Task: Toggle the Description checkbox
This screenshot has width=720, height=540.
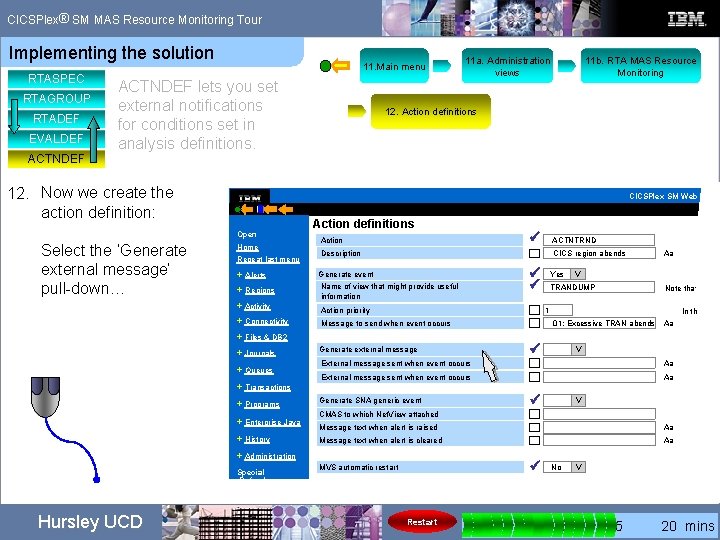Action: tap(534, 253)
